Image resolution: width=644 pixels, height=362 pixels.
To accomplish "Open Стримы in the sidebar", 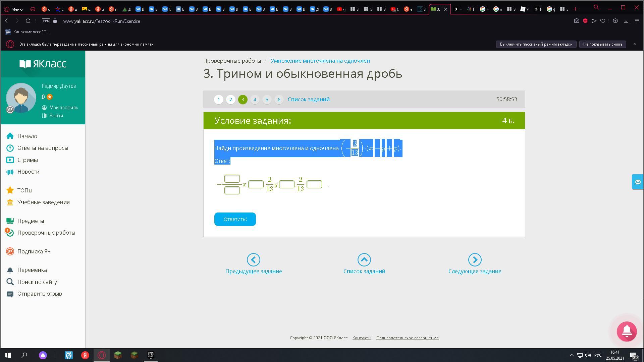I will pyautogui.click(x=28, y=160).
